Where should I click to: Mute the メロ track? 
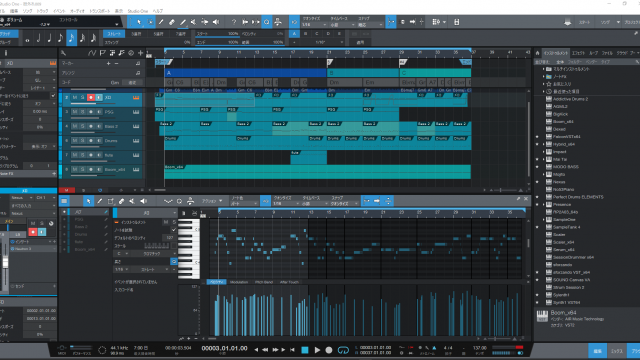coord(75,98)
